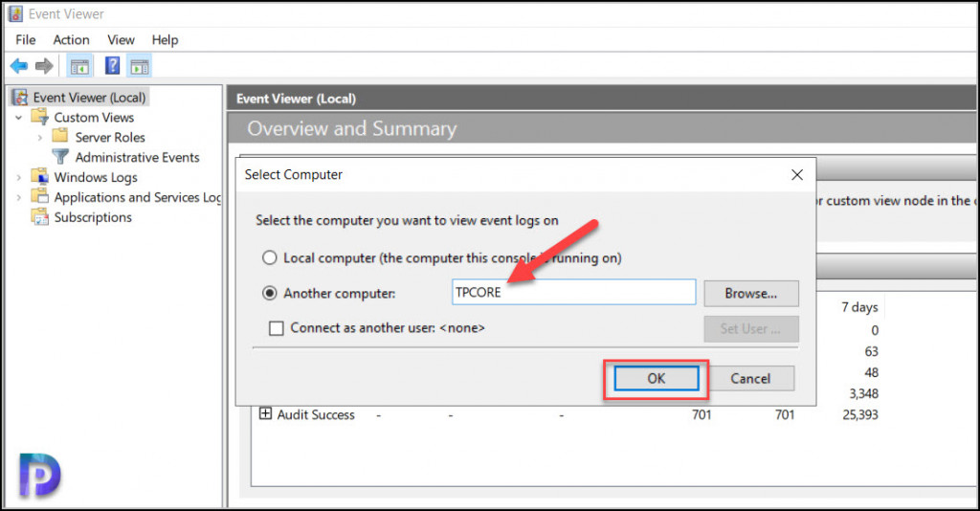Click the Back arrow toolbar icon
980x511 pixels.
19,66
